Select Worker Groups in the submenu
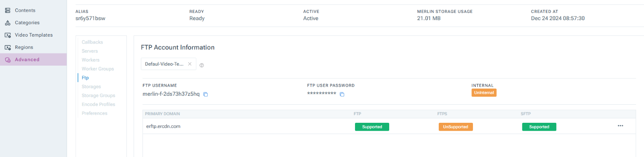The width and height of the screenshot is (644, 157). pyautogui.click(x=98, y=69)
